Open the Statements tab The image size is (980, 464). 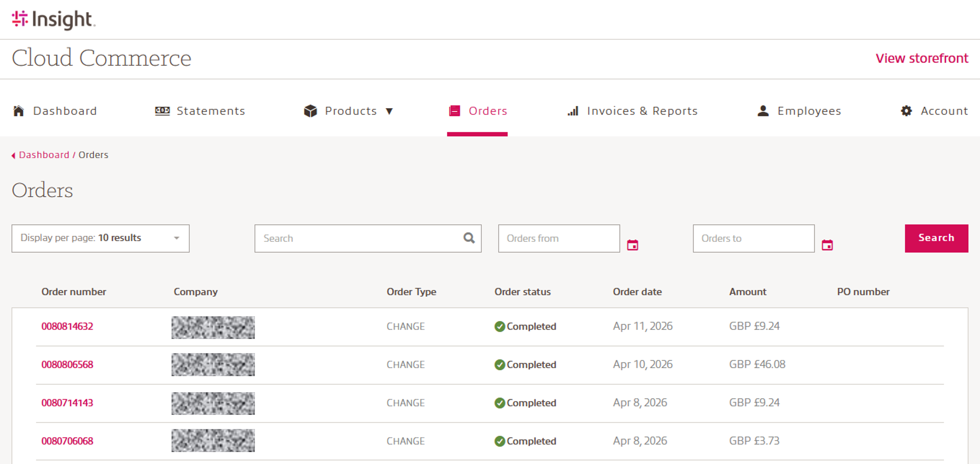click(210, 111)
